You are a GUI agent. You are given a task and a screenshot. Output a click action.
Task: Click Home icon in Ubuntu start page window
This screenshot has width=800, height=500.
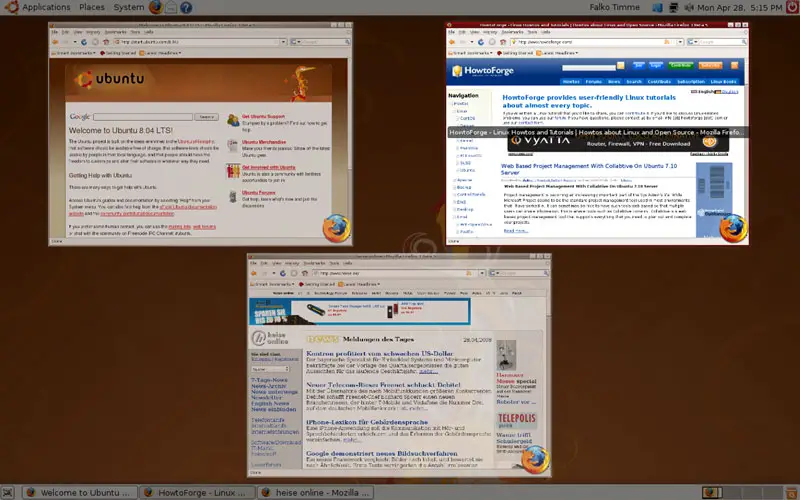(x=106, y=42)
